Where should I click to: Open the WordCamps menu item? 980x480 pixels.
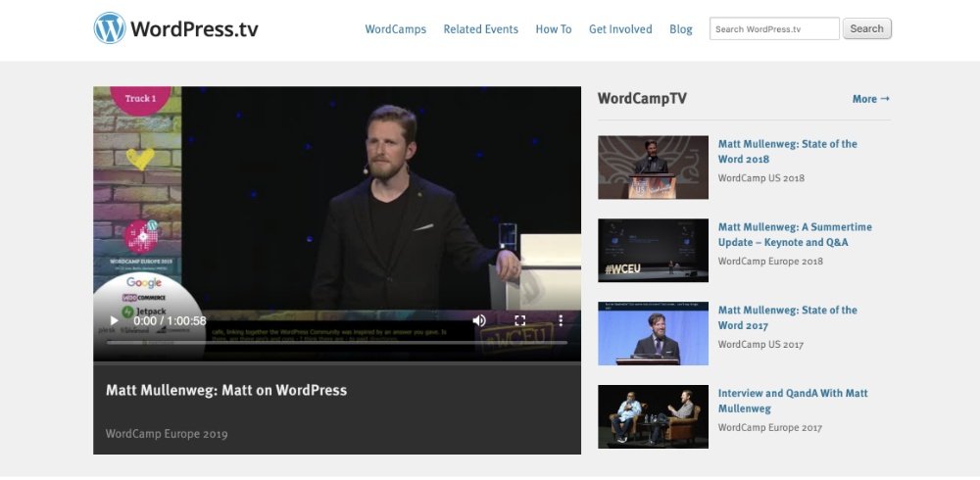coord(395,29)
